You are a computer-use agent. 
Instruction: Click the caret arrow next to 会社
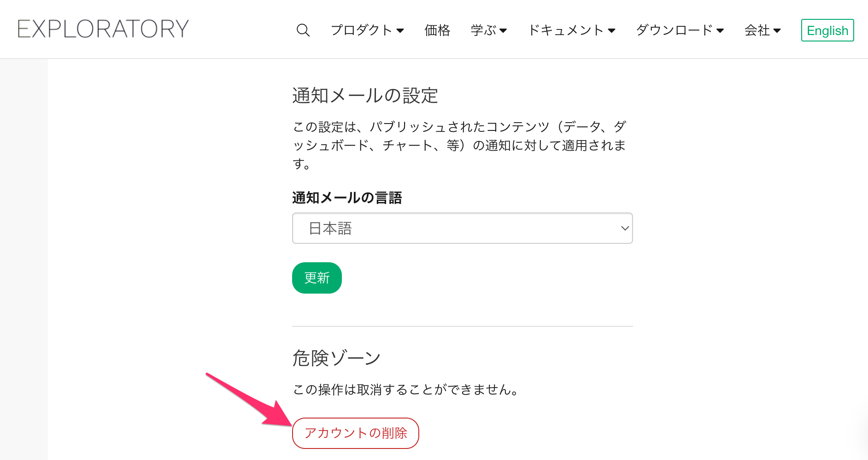[777, 31]
